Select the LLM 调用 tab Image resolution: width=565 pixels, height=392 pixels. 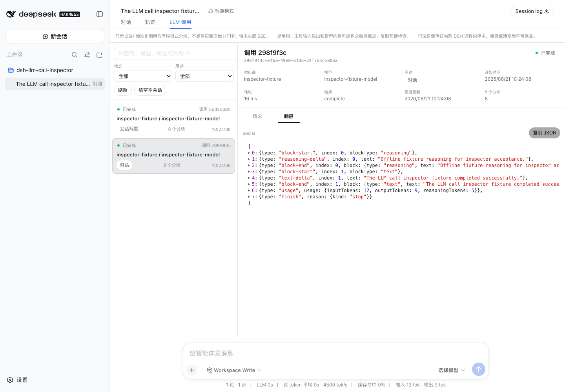click(x=180, y=22)
